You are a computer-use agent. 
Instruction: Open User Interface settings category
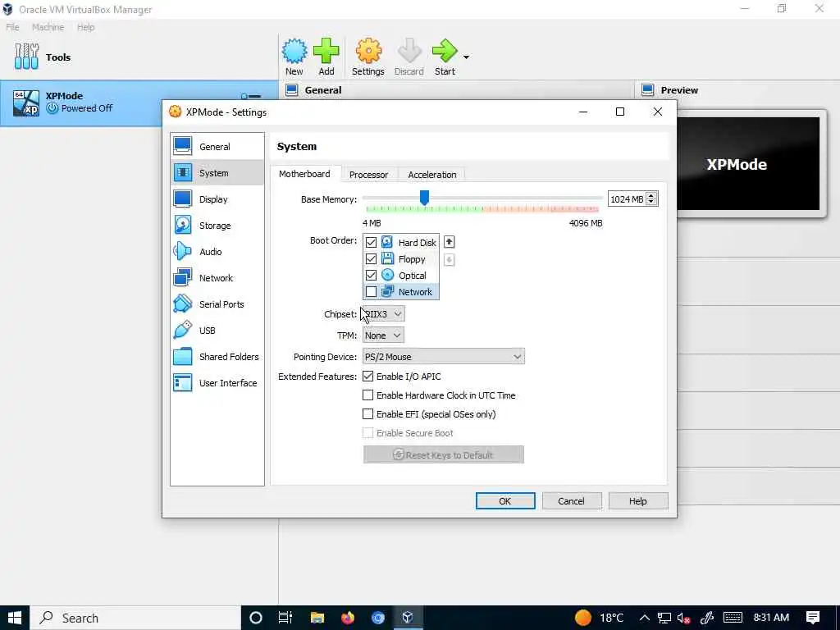[217, 382]
